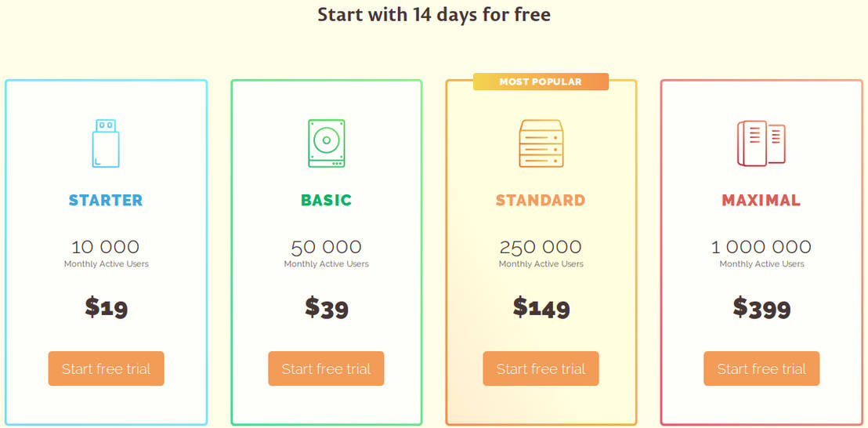Click the server rack icon on Standard
The height and width of the screenshot is (428, 868).
(x=541, y=143)
